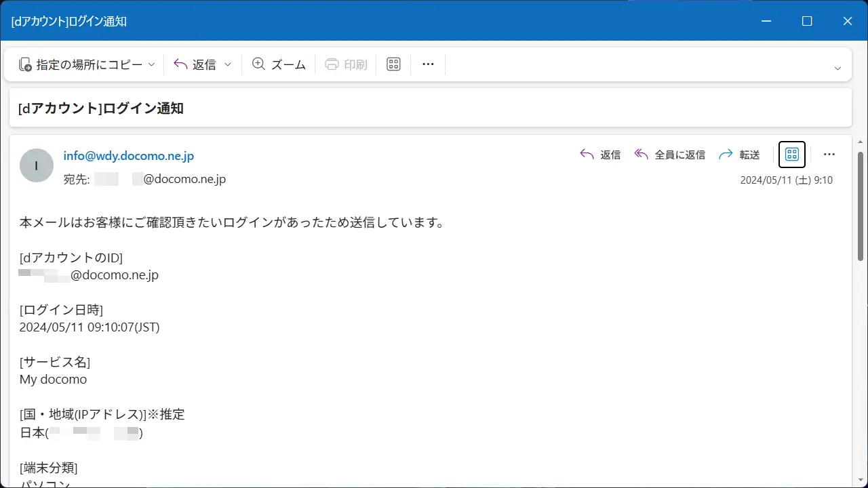Click the service name My docomo
The image size is (868, 488).
tap(54, 380)
